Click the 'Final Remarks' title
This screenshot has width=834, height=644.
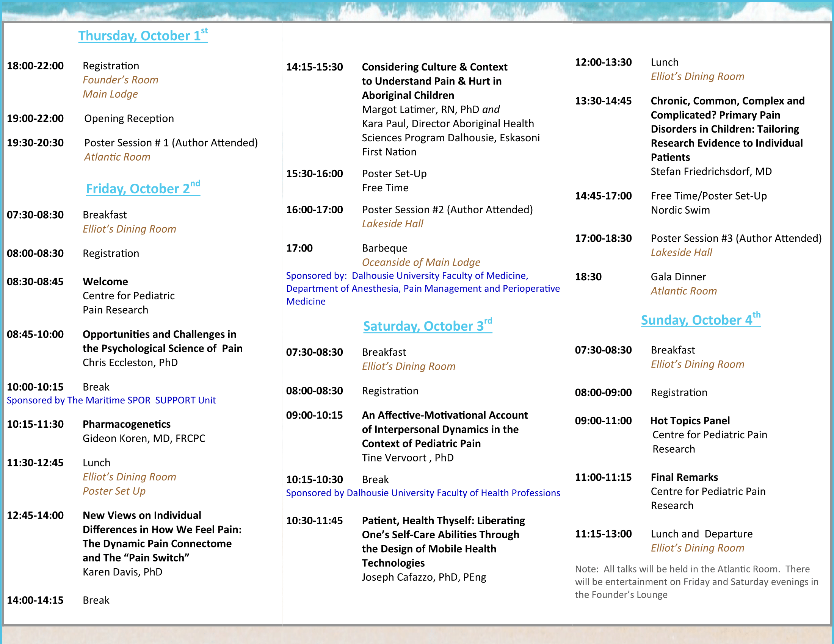coord(684,477)
